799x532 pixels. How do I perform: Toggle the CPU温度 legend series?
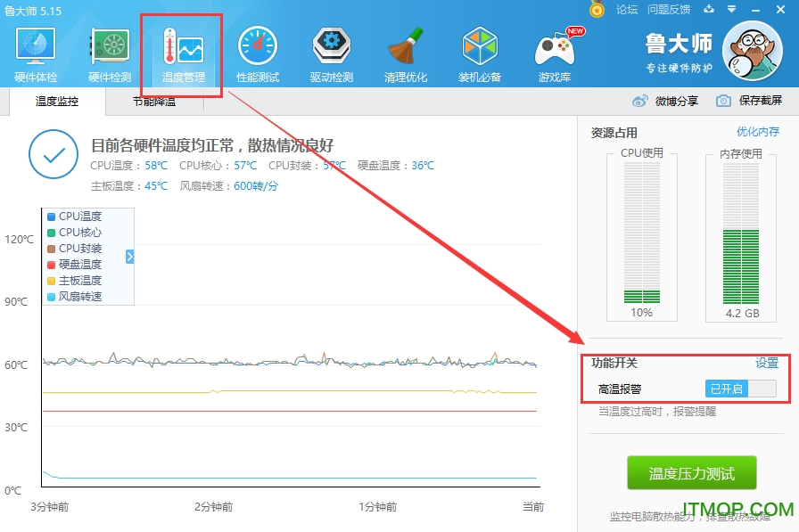(x=74, y=217)
